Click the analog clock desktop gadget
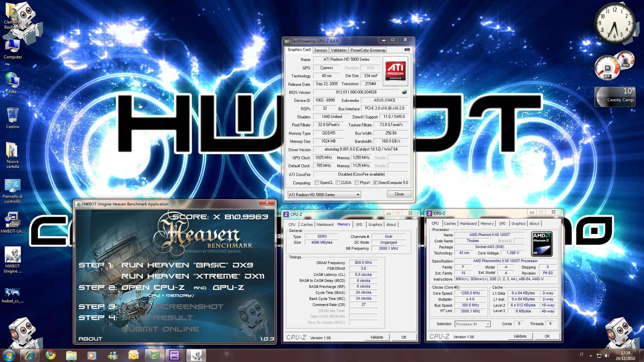 click(x=615, y=23)
